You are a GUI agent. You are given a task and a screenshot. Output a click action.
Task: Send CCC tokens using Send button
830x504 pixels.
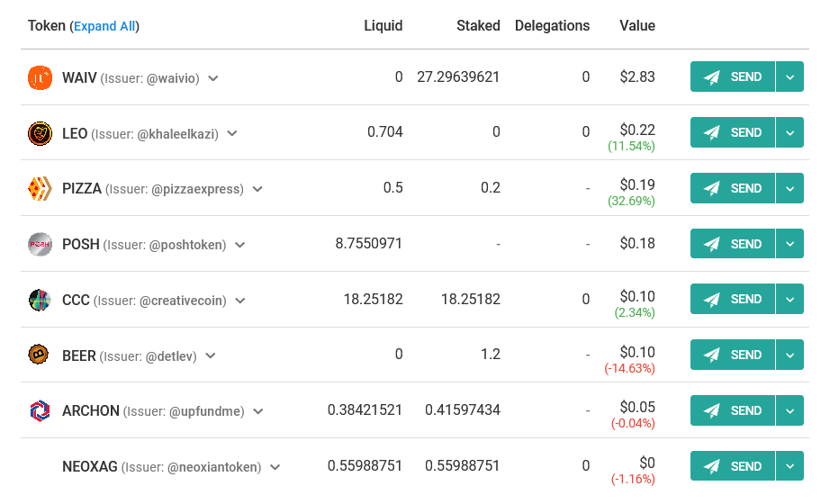click(x=733, y=299)
